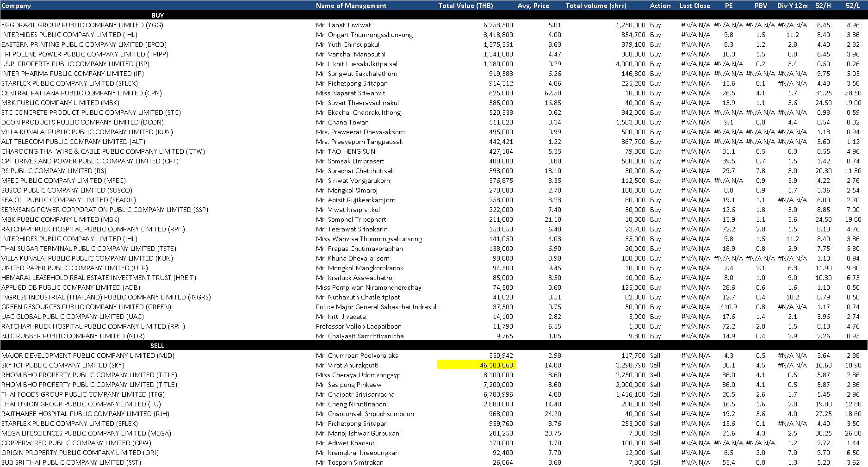
Task: Select UNITED PAPER (UTP) company cell
Action: pyautogui.click(x=74, y=268)
